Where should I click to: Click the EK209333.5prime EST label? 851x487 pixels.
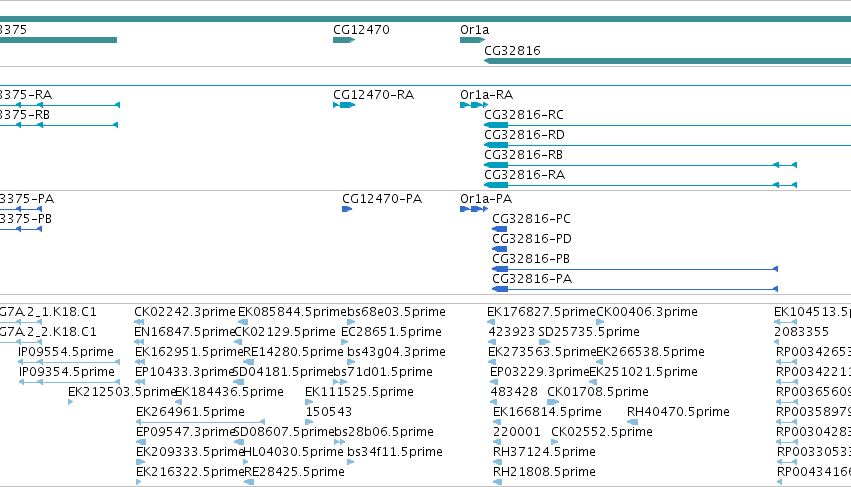(x=190, y=452)
